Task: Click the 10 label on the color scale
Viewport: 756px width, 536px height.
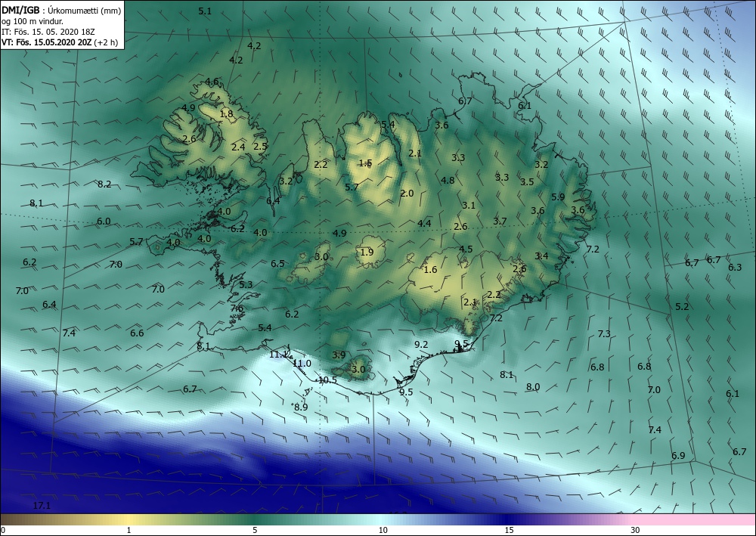Action: (x=383, y=530)
